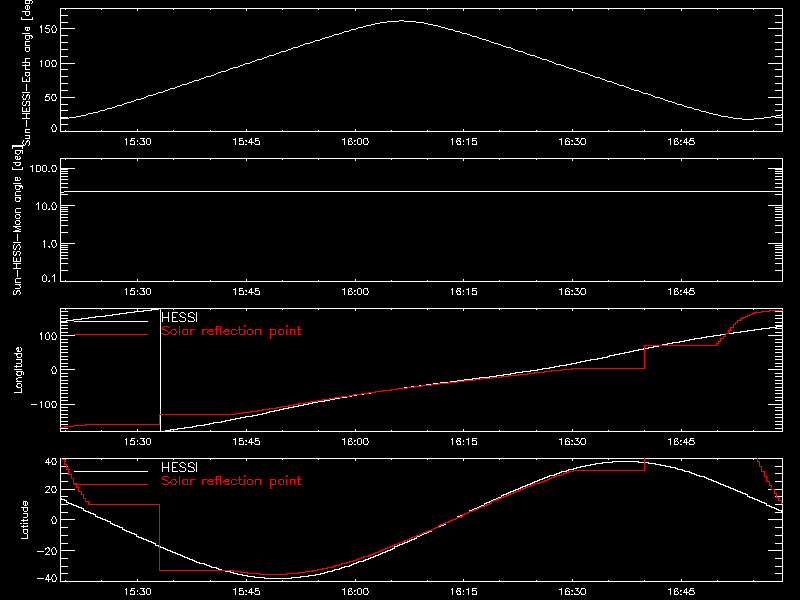Image resolution: width=800 pixels, height=600 pixels.
Task: Click 16:45 time label under Earth angle plot
Action: tap(681, 142)
